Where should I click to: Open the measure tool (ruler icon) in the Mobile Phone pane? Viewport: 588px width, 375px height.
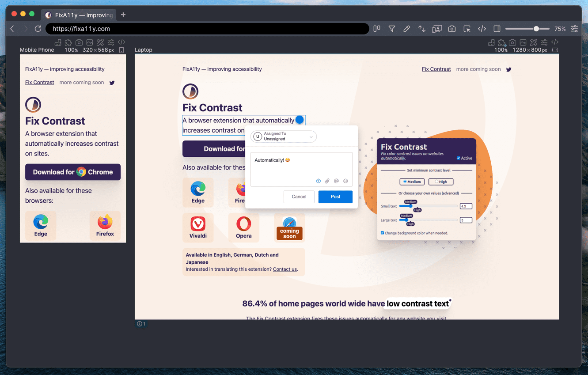pos(58,42)
